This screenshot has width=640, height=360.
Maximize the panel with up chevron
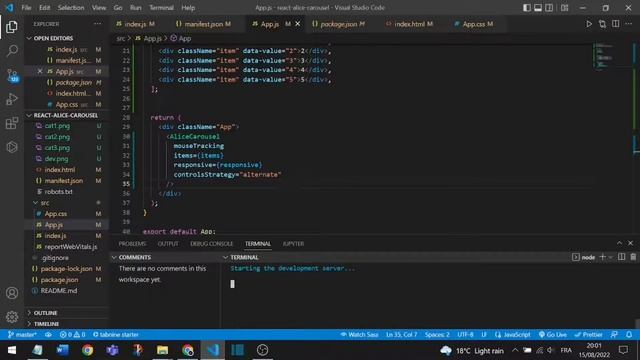coord(619,243)
